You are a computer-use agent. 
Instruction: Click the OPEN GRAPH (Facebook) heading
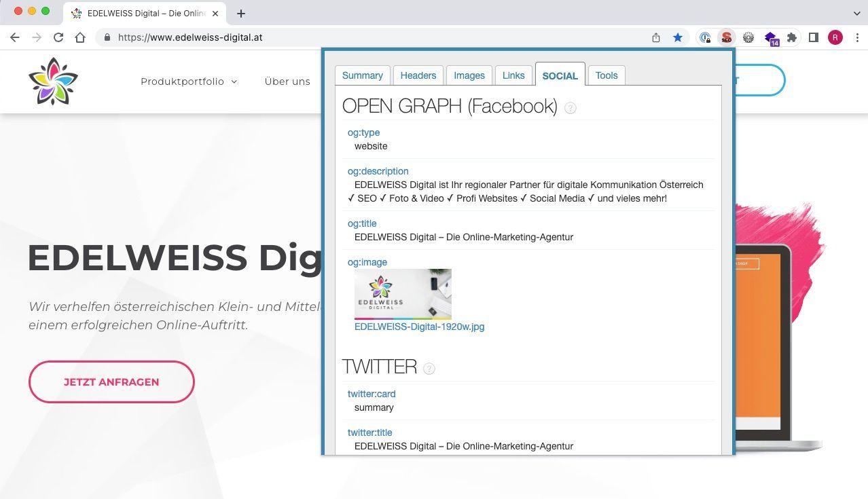(x=450, y=106)
